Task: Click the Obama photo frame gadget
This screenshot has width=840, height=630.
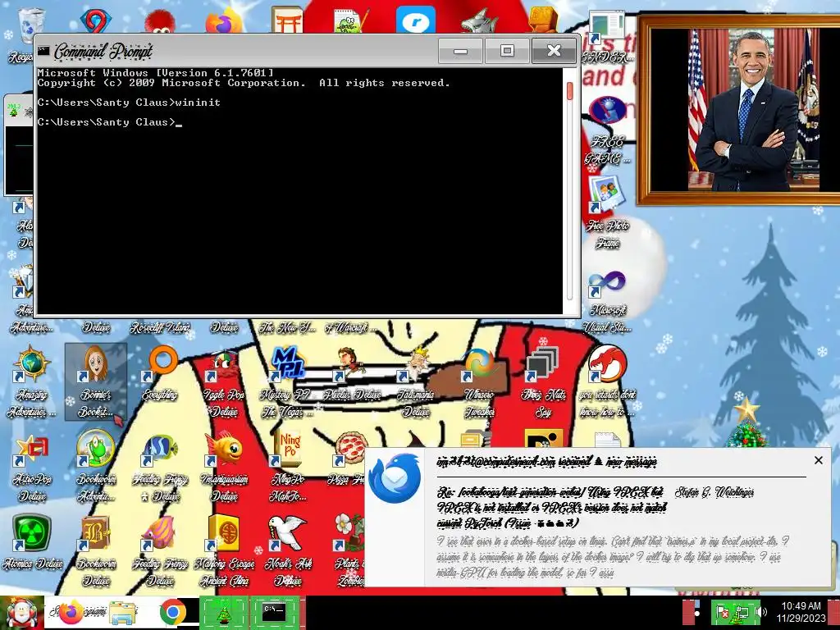Action: (739, 110)
